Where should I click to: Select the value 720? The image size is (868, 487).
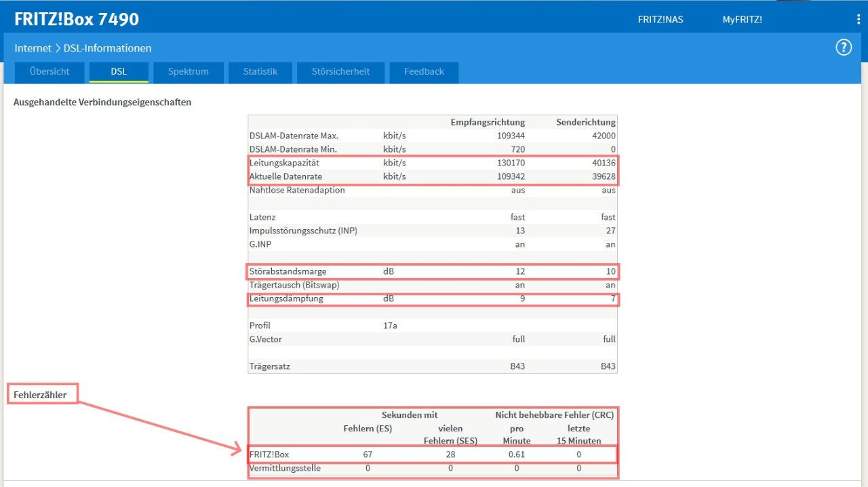(517, 149)
